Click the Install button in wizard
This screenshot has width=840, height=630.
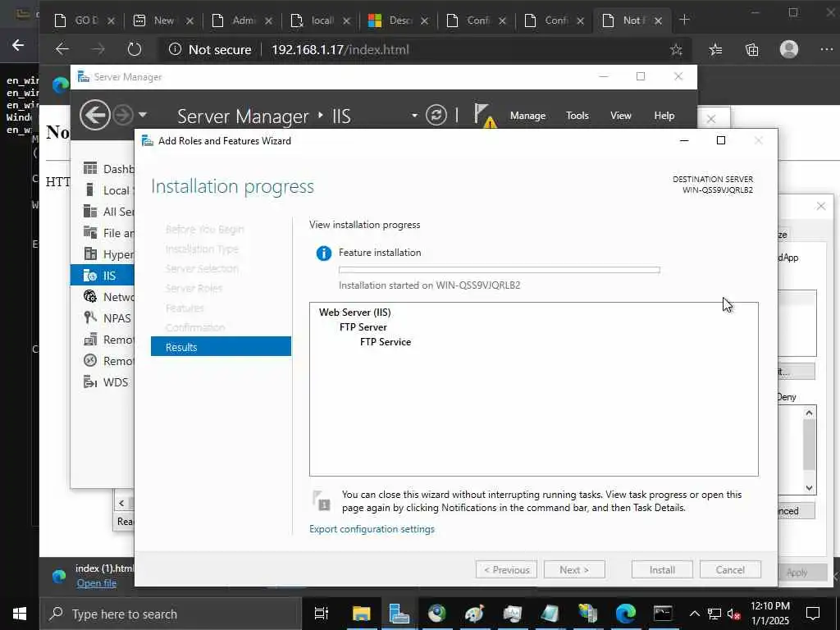tap(662, 569)
